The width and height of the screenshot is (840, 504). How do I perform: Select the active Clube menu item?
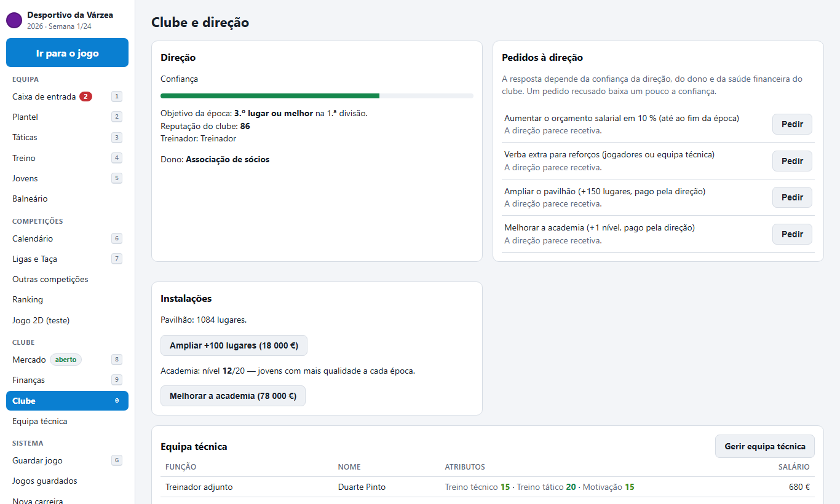(x=67, y=401)
